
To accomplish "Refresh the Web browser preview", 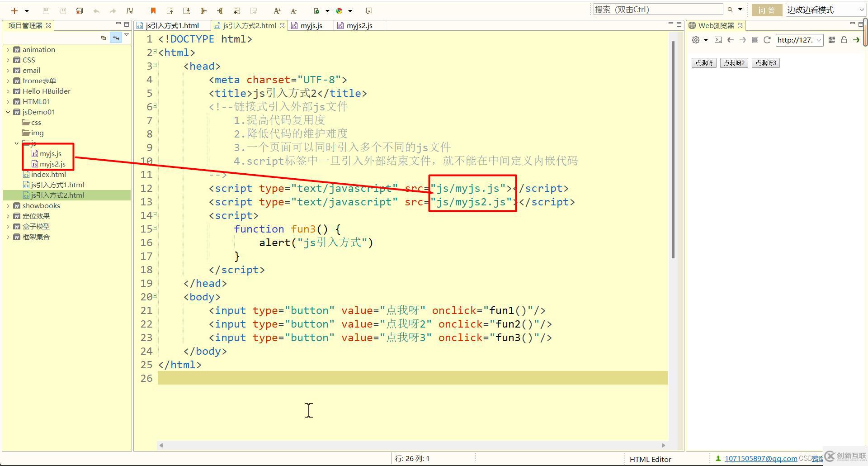I will click(767, 40).
